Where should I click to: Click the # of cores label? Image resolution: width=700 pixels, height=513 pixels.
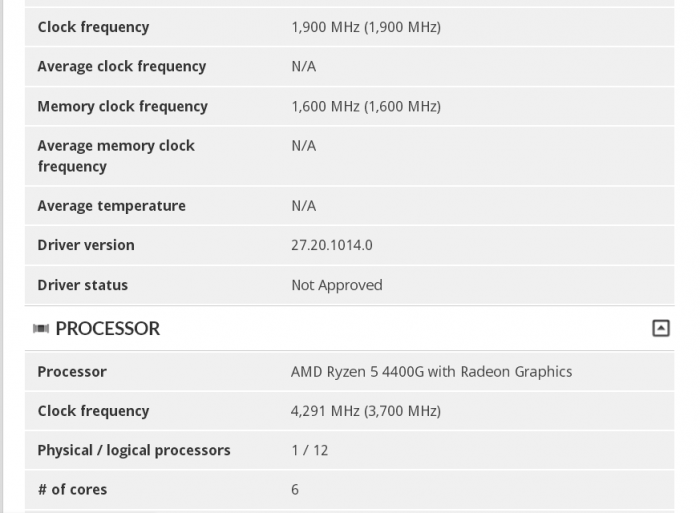click(x=72, y=489)
